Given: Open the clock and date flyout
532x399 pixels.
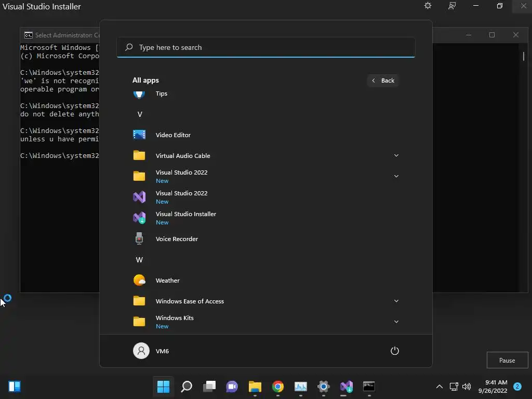Looking at the screenshot, I should tap(493, 387).
